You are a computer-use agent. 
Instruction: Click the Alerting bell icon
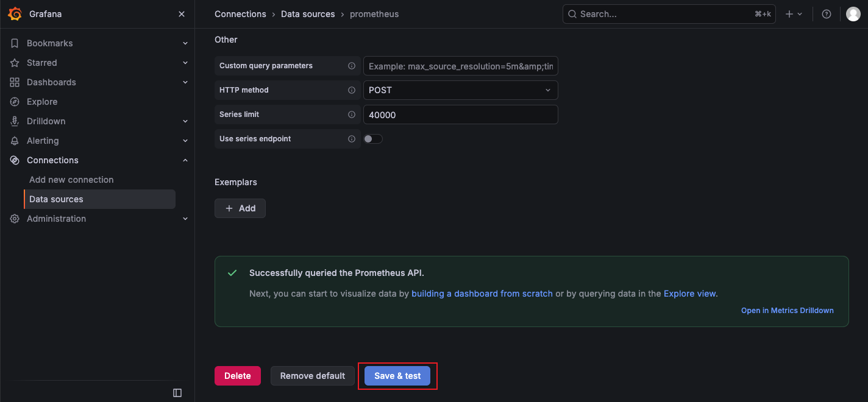pyautogui.click(x=15, y=141)
